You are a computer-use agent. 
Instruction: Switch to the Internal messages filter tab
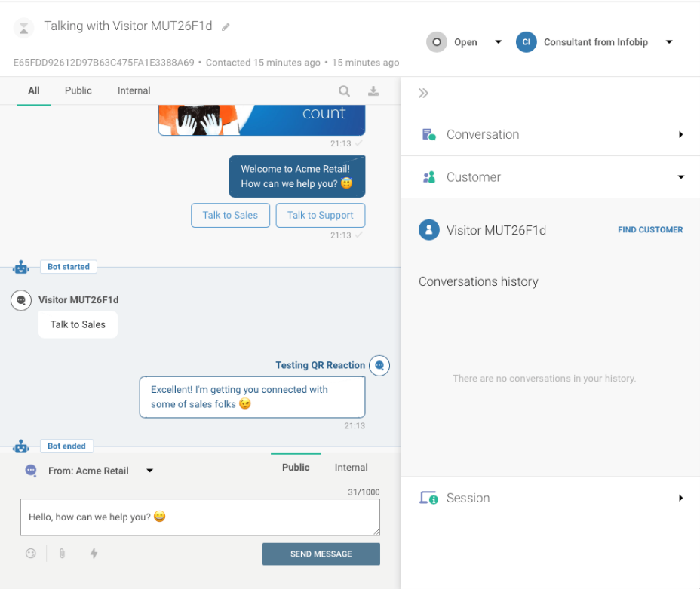[x=134, y=90]
